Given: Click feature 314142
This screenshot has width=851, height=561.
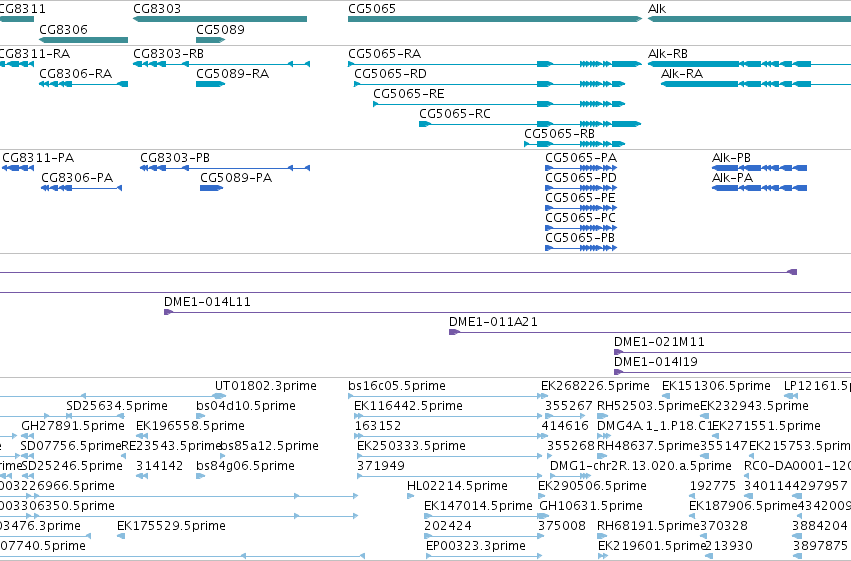Looking at the screenshot, I should click(158, 466).
